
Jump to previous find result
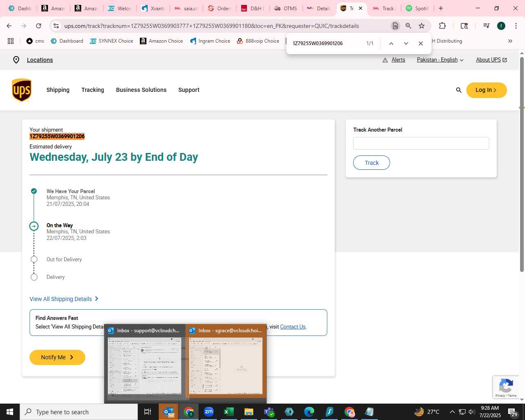click(391, 43)
